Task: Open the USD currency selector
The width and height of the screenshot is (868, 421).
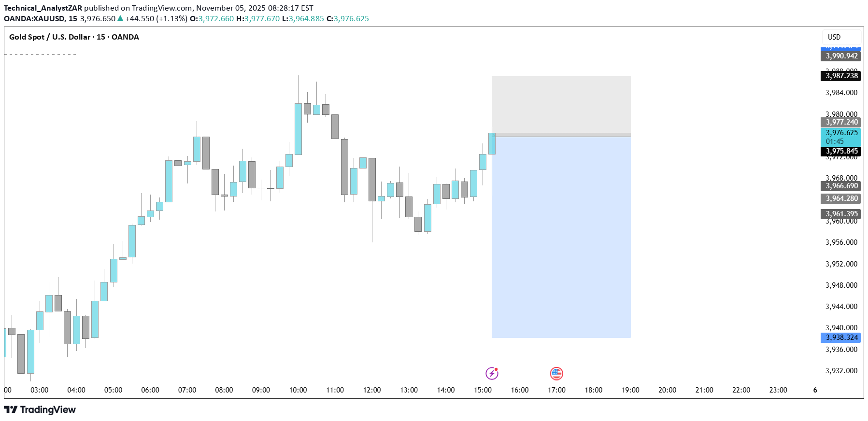Action: tap(841, 37)
